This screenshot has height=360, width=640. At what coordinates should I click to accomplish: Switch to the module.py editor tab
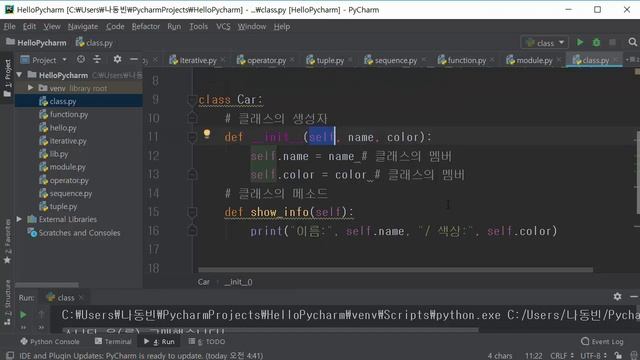click(533, 60)
